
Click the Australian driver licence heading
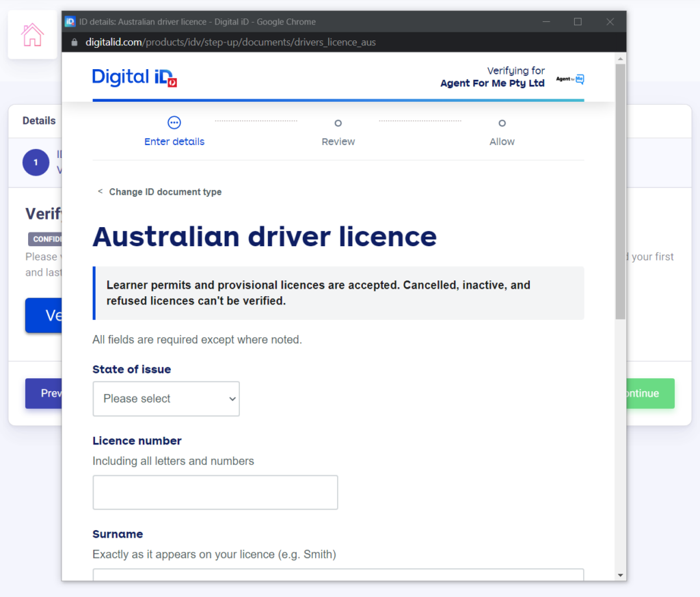click(265, 236)
